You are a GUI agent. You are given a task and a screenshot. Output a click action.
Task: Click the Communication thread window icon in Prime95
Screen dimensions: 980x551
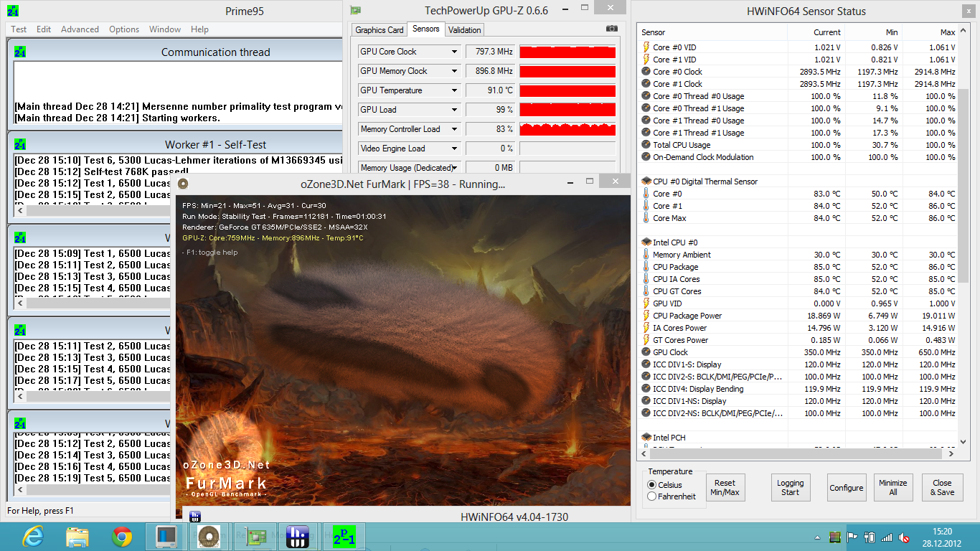point(20,52)
